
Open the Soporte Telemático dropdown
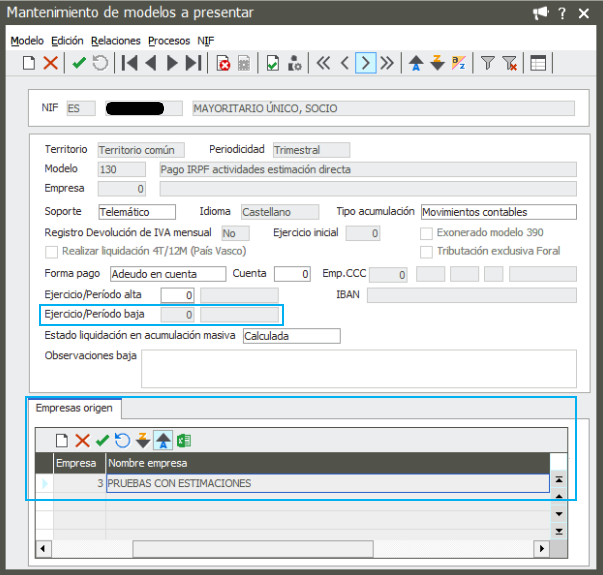tap(136, 212)
